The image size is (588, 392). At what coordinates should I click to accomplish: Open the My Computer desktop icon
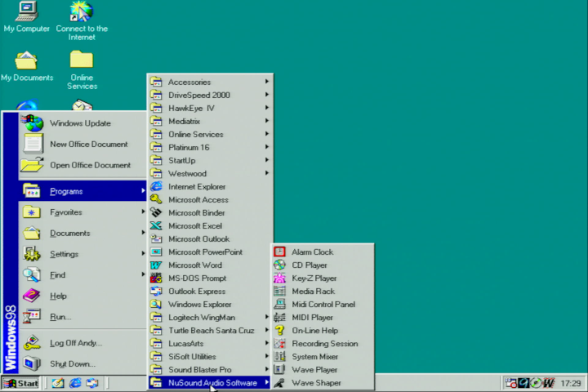point(26,12)
